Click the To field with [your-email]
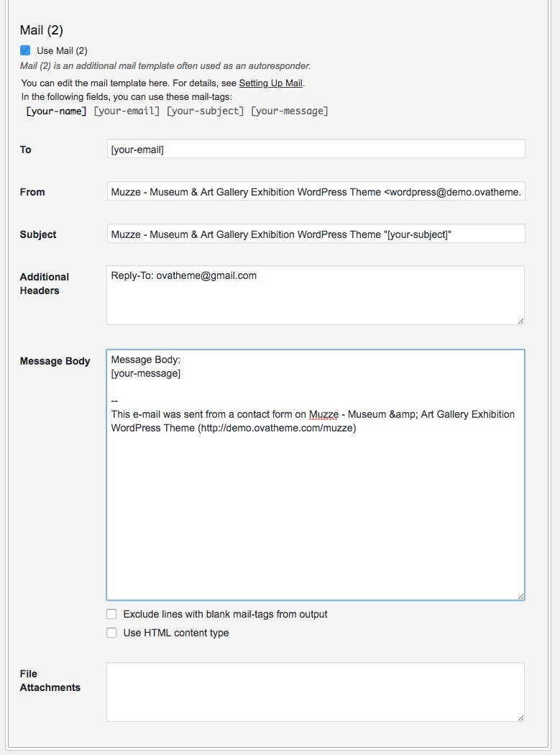This screenshot has height=755, width=560. coord(316,150)
